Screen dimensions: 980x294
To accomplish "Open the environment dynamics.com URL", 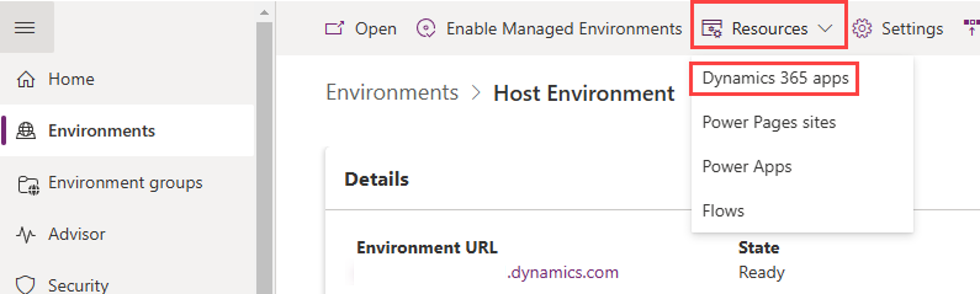I will click(x=562, y=273).
